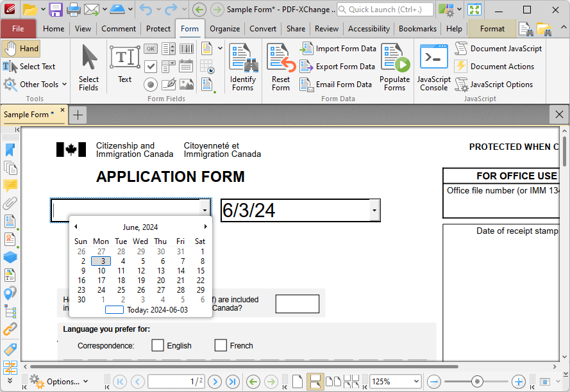Image resolution: width=570 pixels, height=392 pixels.
Task: Insert a date field with calendar icon
Action: (186, 67)
